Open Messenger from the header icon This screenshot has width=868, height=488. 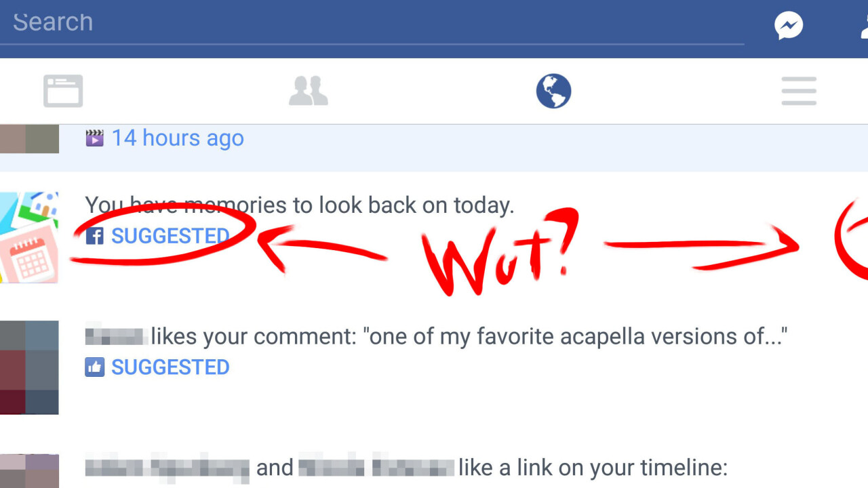coord(789,26)
